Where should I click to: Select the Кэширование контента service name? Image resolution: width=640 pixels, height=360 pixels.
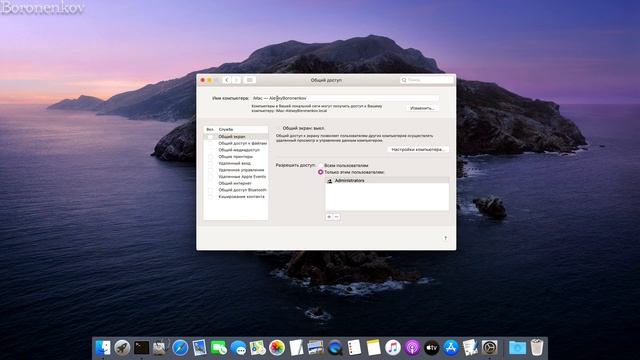(241, 197)
